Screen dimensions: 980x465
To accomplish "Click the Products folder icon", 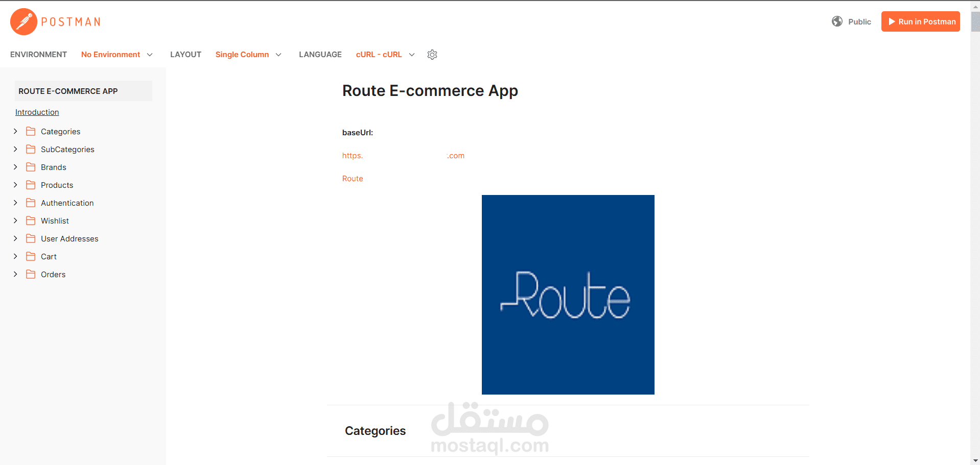I will point(31,185).
